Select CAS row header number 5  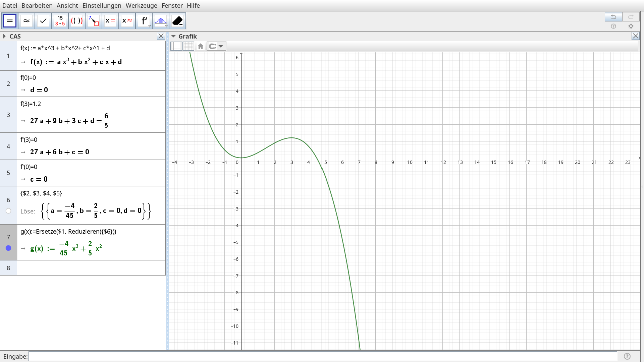tap(8, 173)
